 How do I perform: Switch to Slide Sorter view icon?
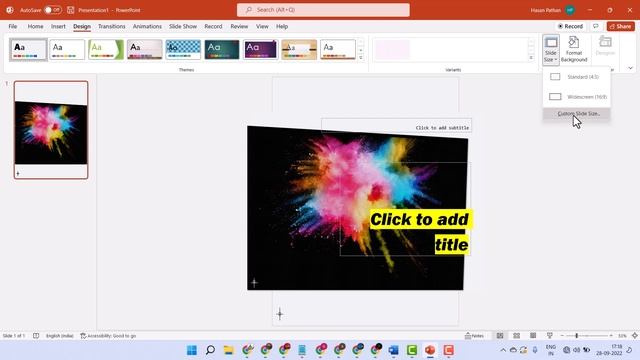516,336
